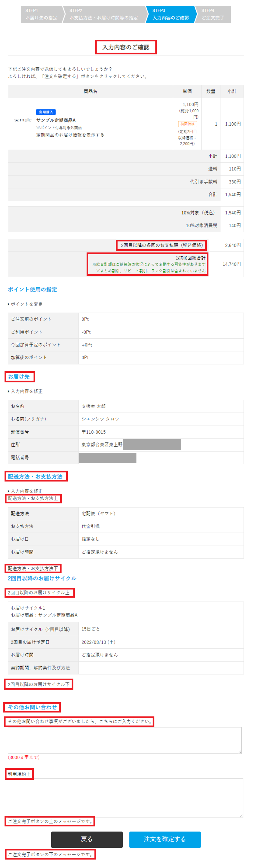Select the STEP3 入力内容のご確認 step

point(170,14)
